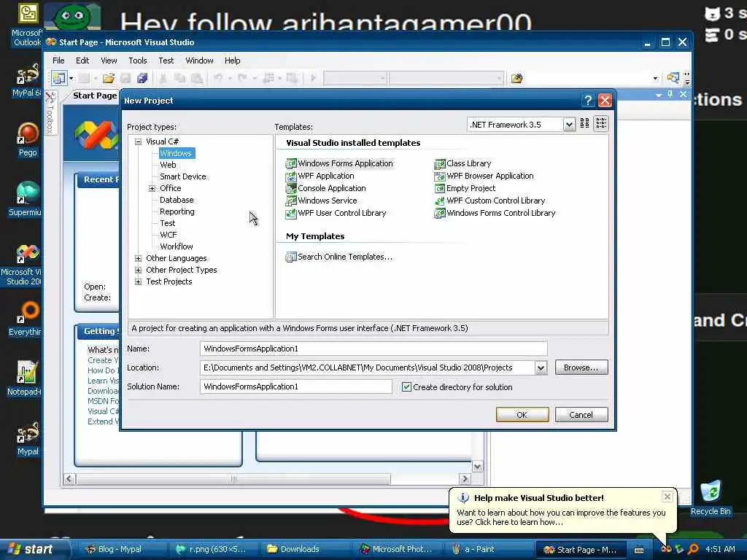The height and width of the screenshot is (560, 747).
Task: Select Windows project type
Action: 176,153
